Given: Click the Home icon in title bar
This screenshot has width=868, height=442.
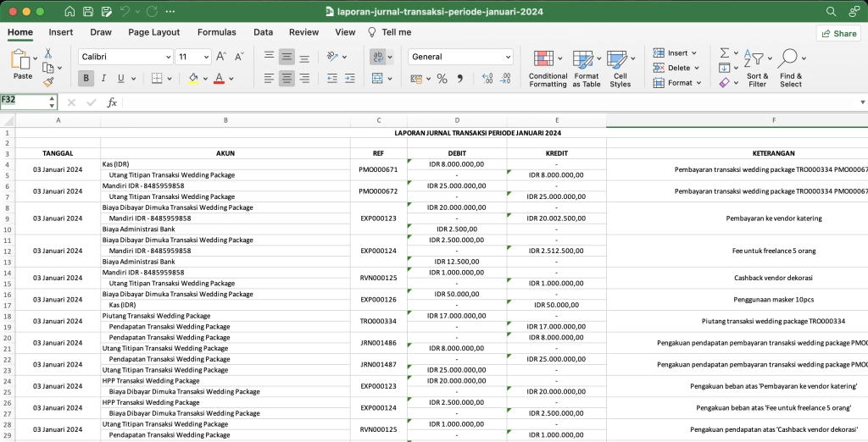Looking at the screenshot, I should point(70,11).
